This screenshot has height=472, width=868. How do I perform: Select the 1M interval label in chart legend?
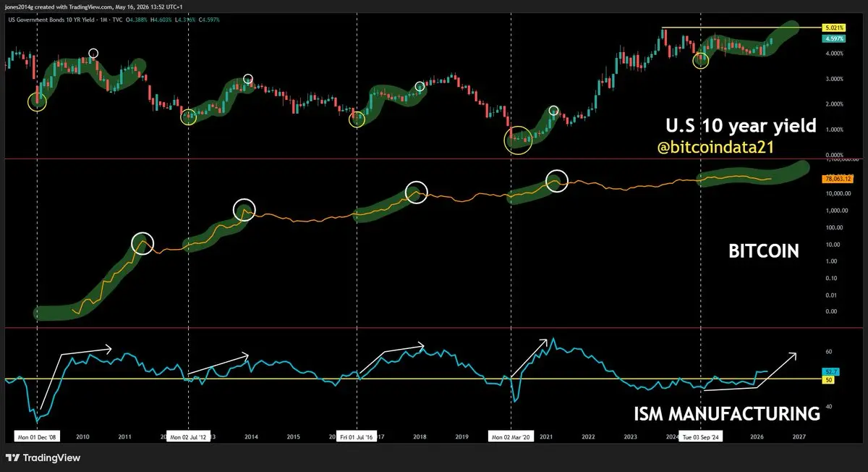103,20
